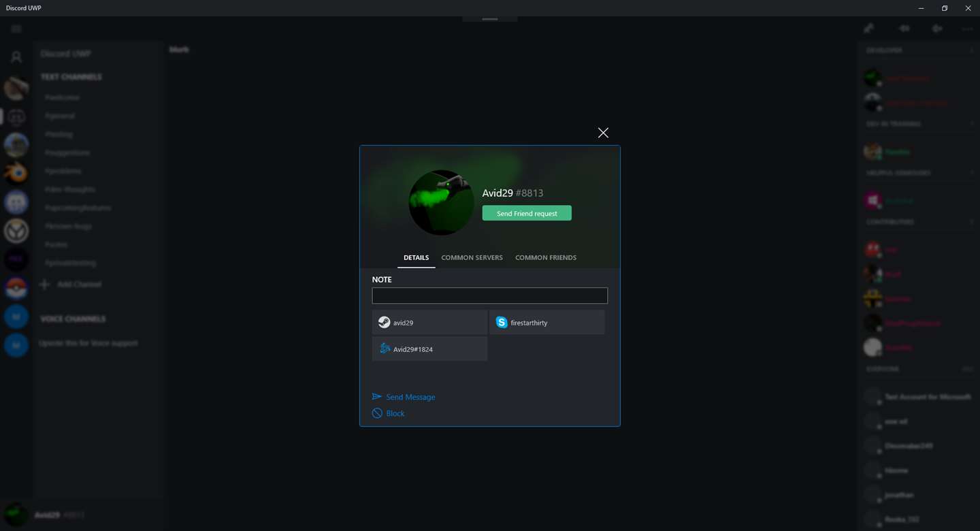Click the large profile avatar in the popup

coord(441,202)
